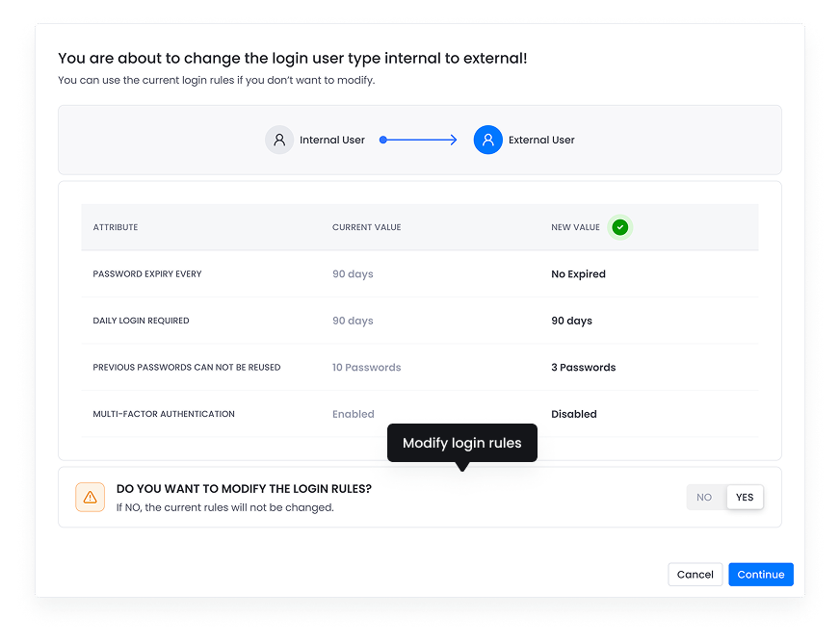Image resolution: width=840 pixels, height=644 pixels.
Task: Select the 90 days password expiry value
Action: coord(353,273)
